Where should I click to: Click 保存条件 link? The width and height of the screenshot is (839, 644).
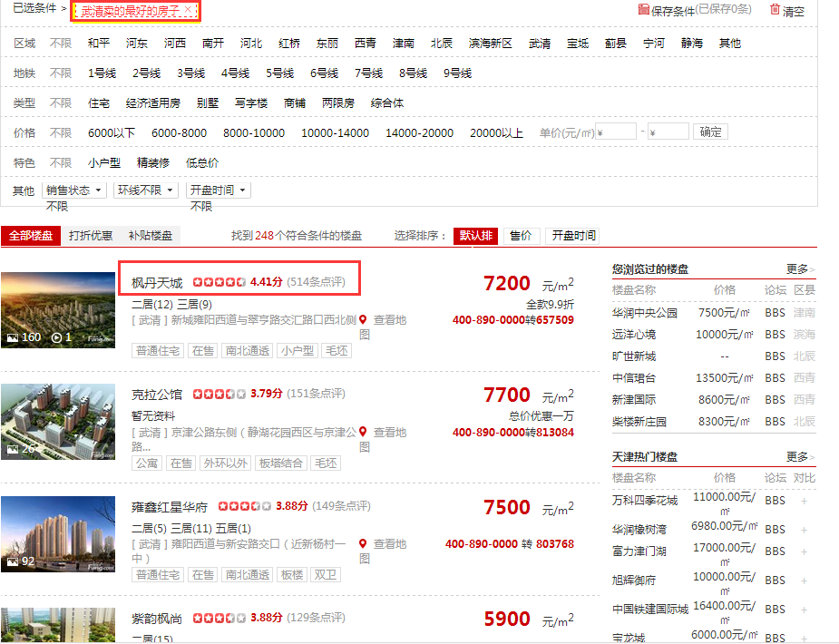pyautogui.click(x=673, y=11)
